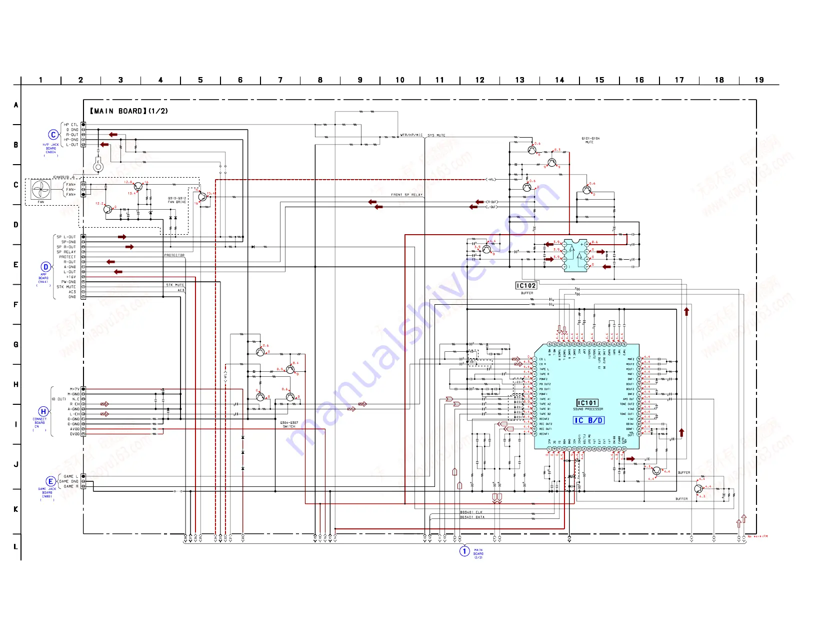Select the Q304-Q307 SWITCH label
Viewport: 840px width, 632px height.
(289, 424)
